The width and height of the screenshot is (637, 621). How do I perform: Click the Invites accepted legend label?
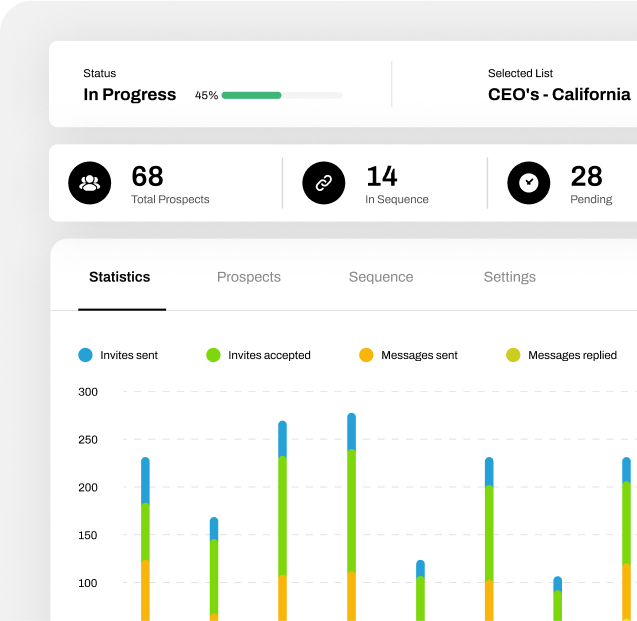tap(269, 355)
